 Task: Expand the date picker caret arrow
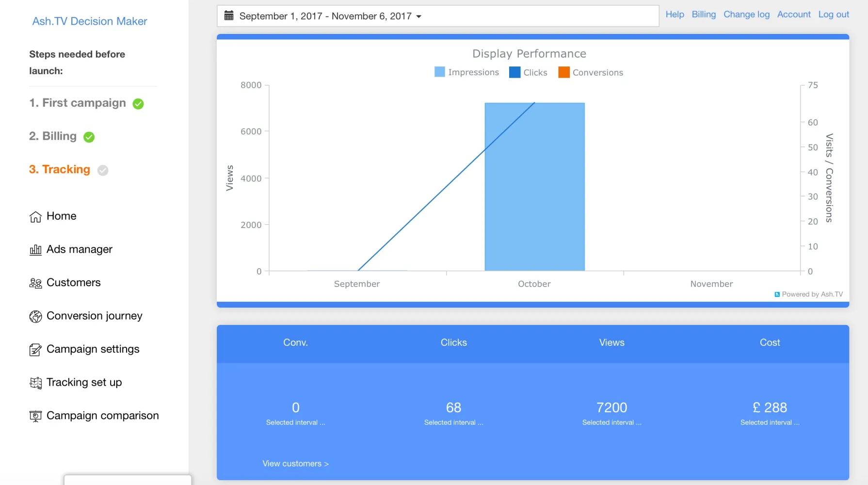click(x=419, y=16)
